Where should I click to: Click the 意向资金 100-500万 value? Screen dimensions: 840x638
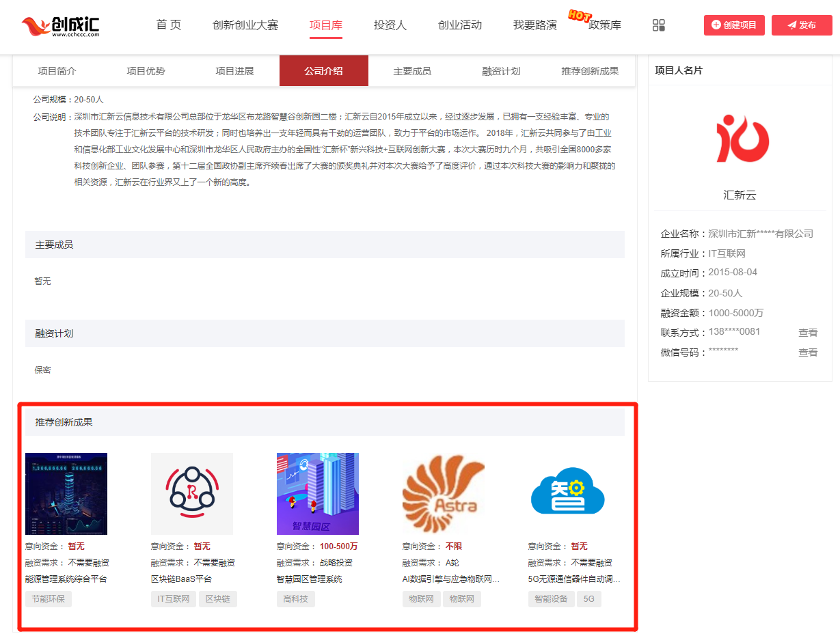[338, 546]
